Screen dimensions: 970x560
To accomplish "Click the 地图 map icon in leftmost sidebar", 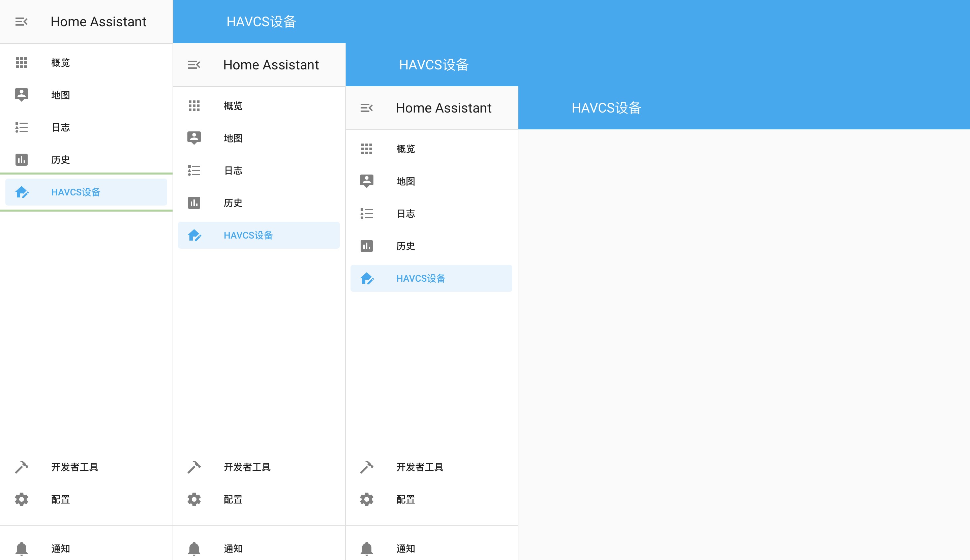I will [22, 95].
